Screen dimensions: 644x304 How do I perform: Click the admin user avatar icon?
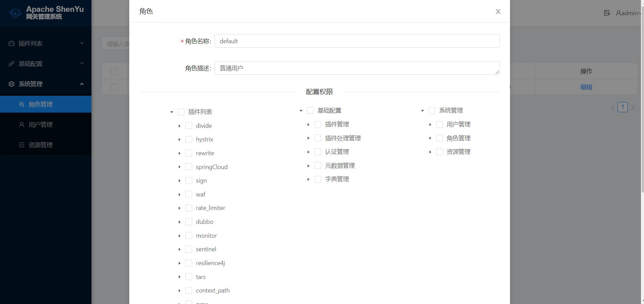point(618,13)
